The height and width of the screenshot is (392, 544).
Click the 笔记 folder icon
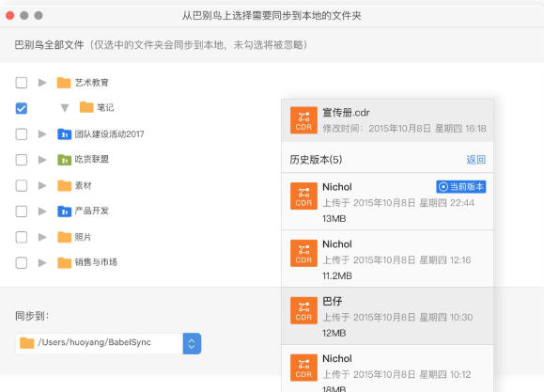coord(86,107)
